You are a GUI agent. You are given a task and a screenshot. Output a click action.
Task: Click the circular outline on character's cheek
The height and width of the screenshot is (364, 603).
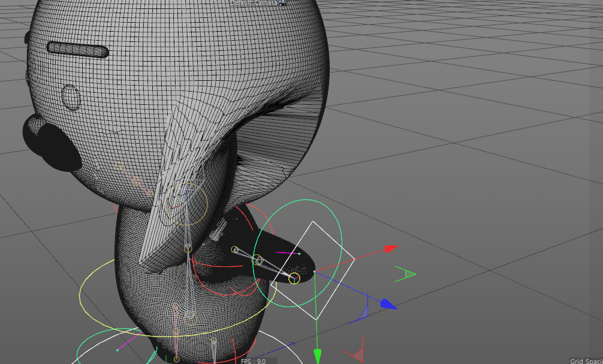(x=71, y=97)
